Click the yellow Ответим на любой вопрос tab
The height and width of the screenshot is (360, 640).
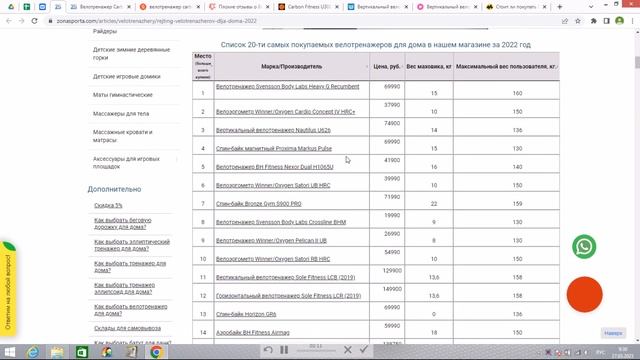(x=8, y=289)
